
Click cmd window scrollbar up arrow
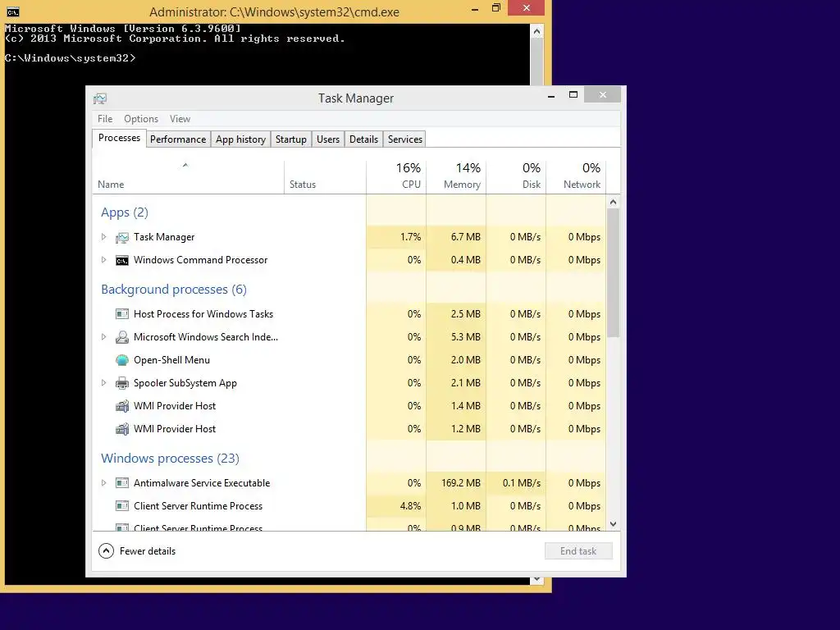click(x=536, y=31)
